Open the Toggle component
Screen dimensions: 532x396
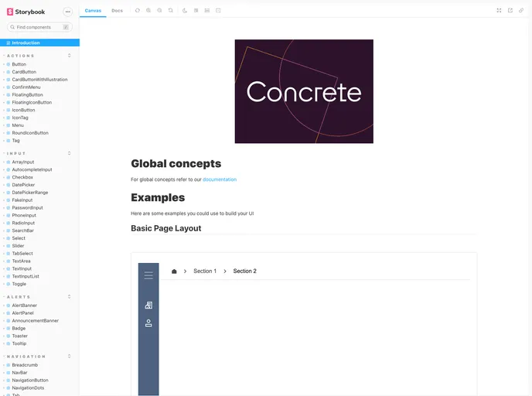tap(19, 284)
